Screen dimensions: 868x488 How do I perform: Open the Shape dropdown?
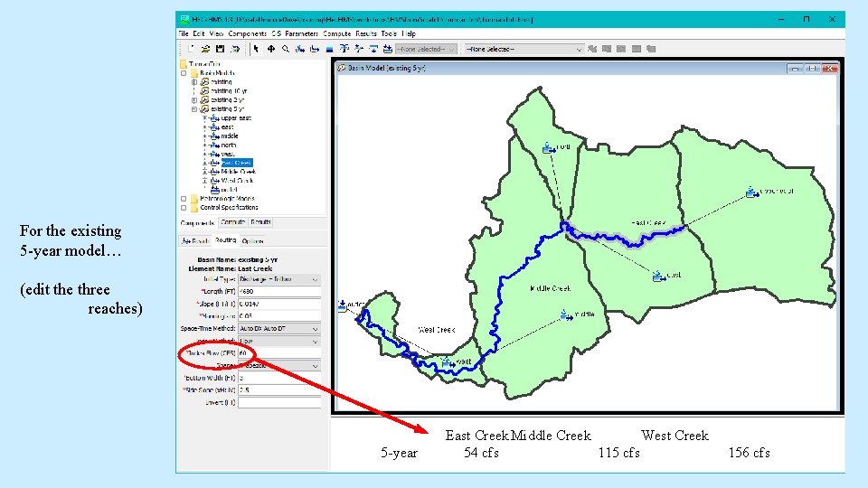[x=279, y=366]
